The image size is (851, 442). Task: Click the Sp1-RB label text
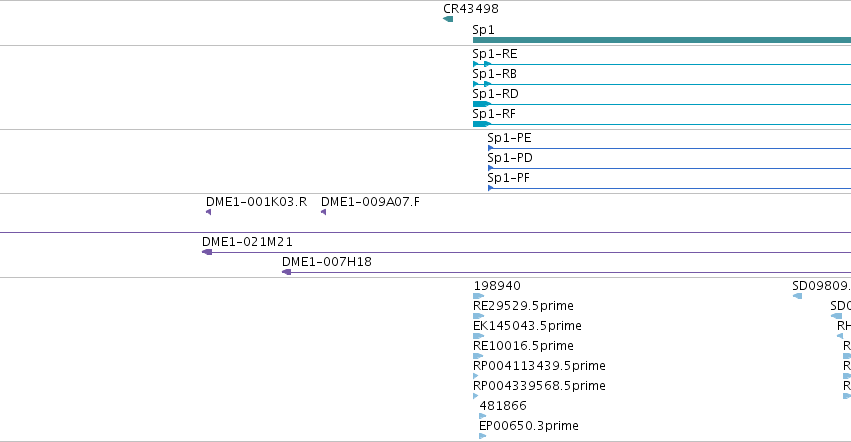coord(494,74)
